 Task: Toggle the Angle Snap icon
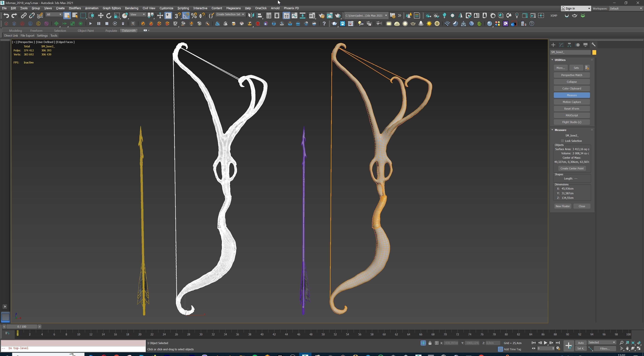tap(186, 15)
